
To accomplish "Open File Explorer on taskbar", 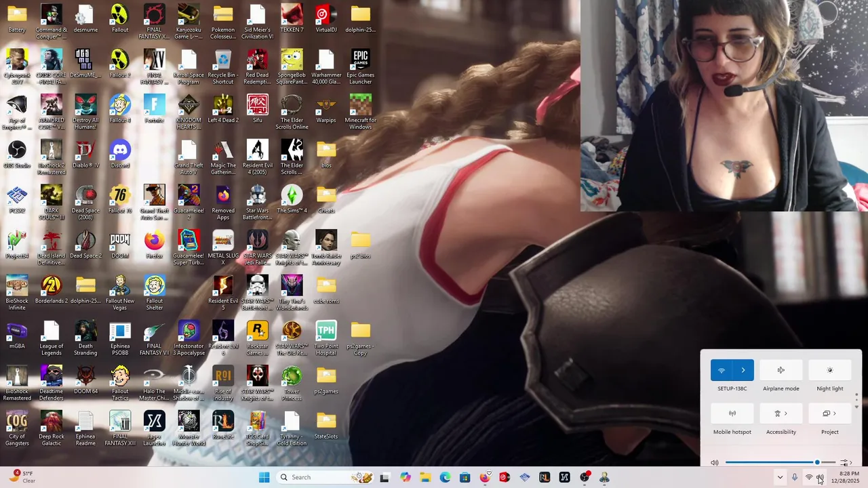I will [425, 477].
